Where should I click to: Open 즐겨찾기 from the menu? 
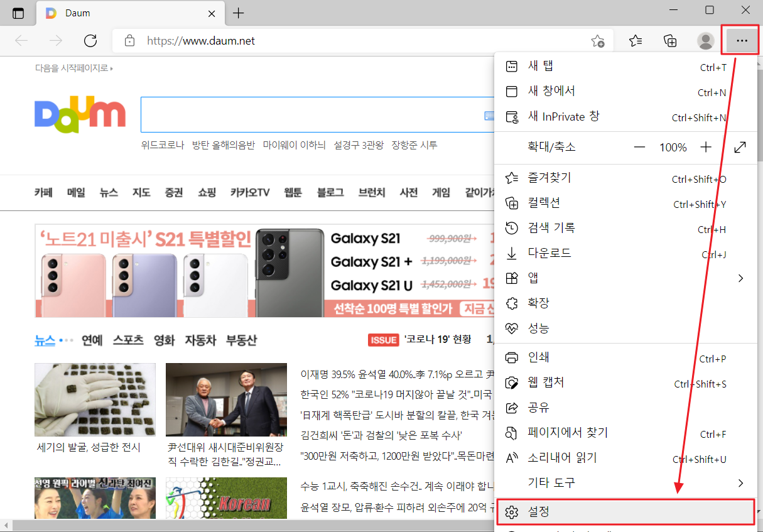coord(625,178)
